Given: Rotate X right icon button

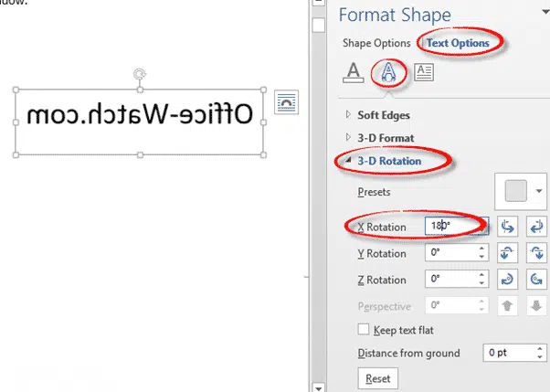Looking at the screenshot, I should (x=536, y=227).
